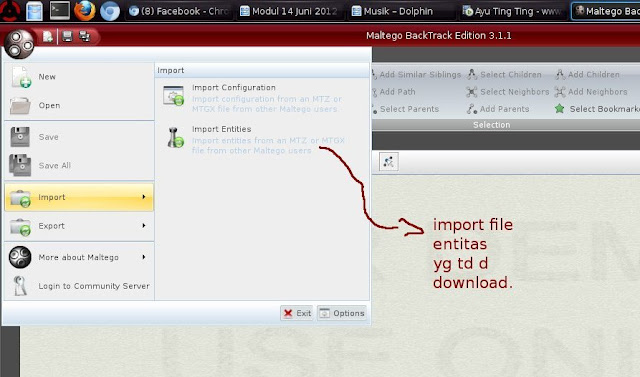Click the Community Server keys icon
The image size is (640, 377).
pyautogui.click(x=20, y=286)
